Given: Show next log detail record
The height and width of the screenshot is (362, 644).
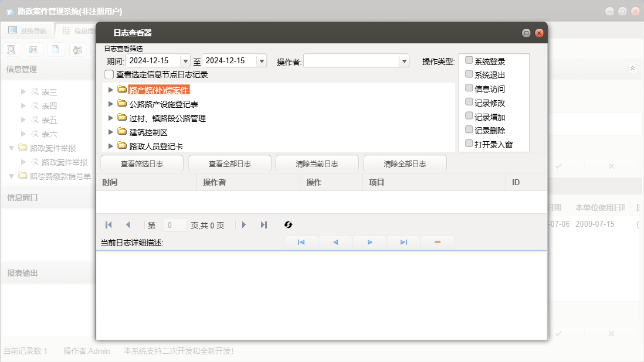Looking at the screenshot, I should coord(370,242).
